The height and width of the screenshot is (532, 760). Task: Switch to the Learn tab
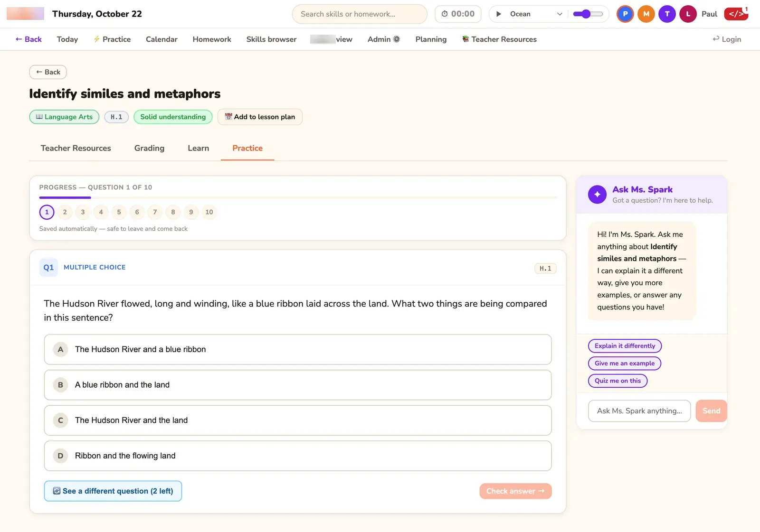point(198,148)
